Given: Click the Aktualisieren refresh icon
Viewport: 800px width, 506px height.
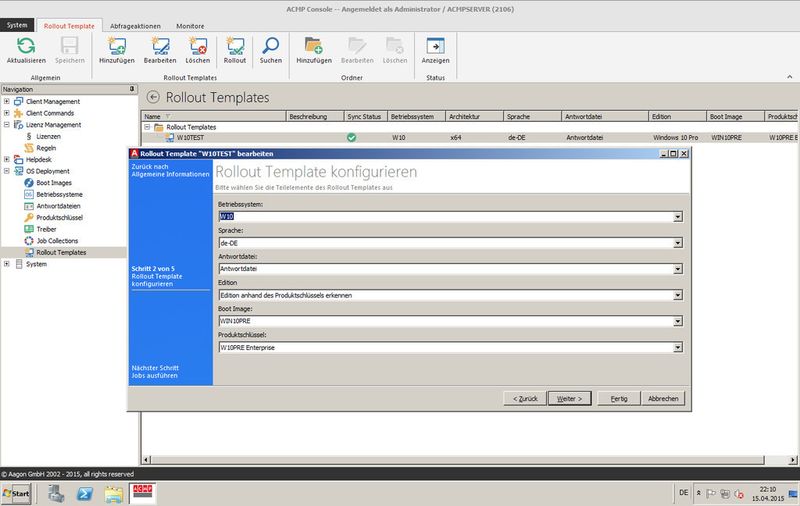Looking at the screenshot, I should coord(26,46).
